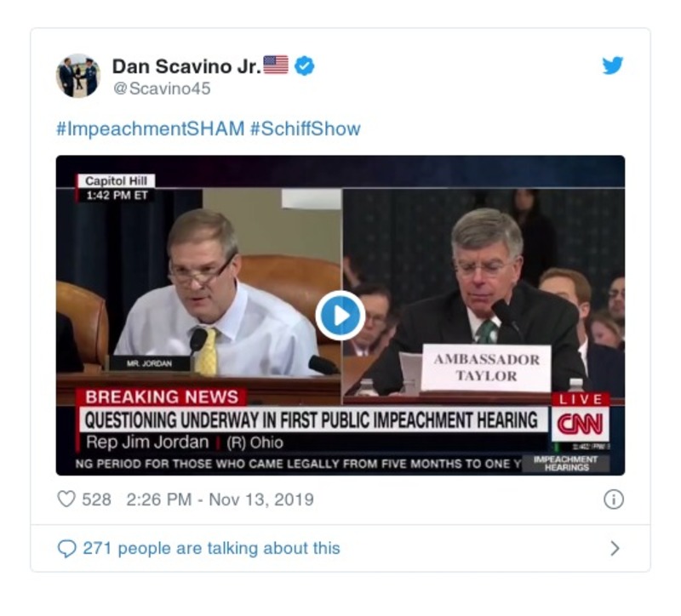Click the Dan Scavino Jr. display name
The height and width of the screenshot is (616, 681).
tap(186, 66)
